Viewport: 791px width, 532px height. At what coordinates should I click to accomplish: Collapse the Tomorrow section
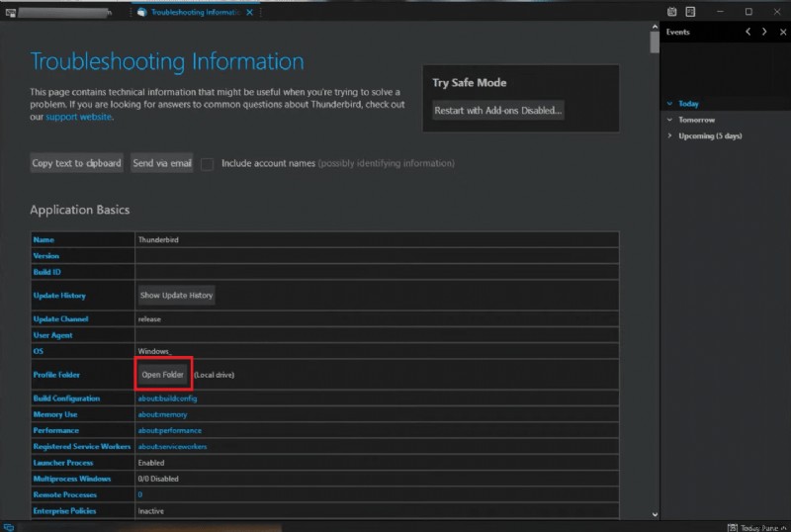click(670, 120)
